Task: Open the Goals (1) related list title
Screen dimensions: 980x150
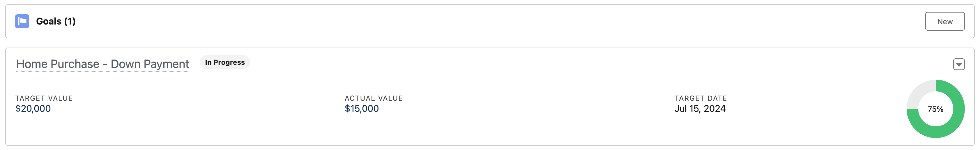Action: [x=56, y=21]
